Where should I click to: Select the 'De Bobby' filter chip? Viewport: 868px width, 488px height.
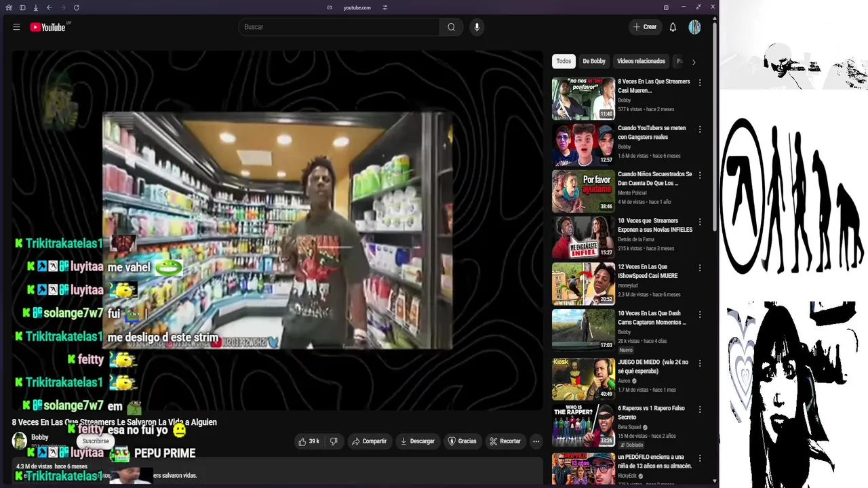click(x=594, y=62)
